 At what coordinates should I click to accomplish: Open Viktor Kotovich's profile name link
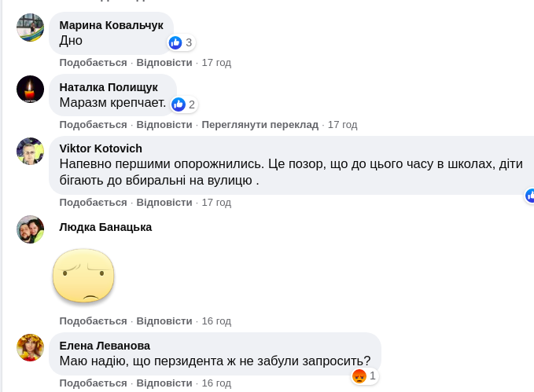(x=101, y=148)
